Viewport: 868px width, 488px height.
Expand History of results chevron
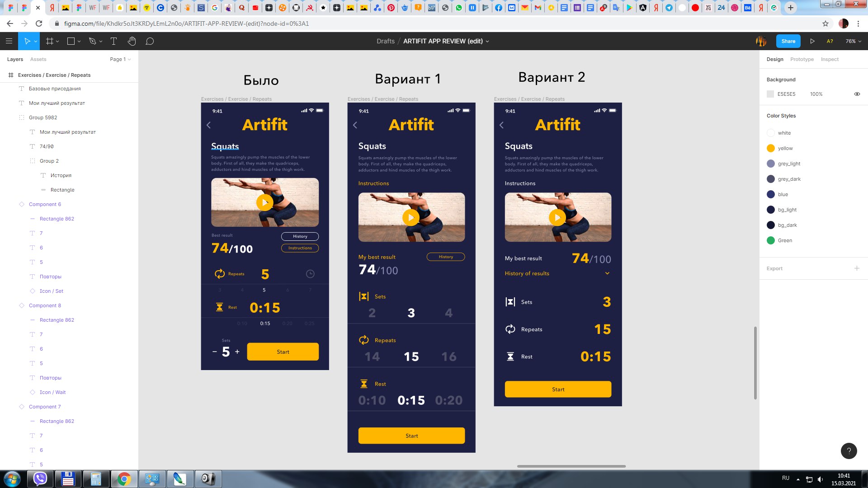(x=607, y=273)
